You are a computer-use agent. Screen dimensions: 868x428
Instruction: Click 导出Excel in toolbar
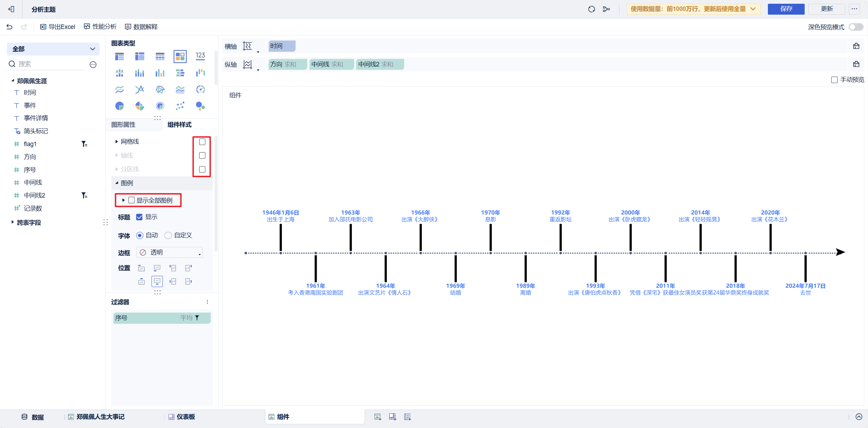click(58, 27)
